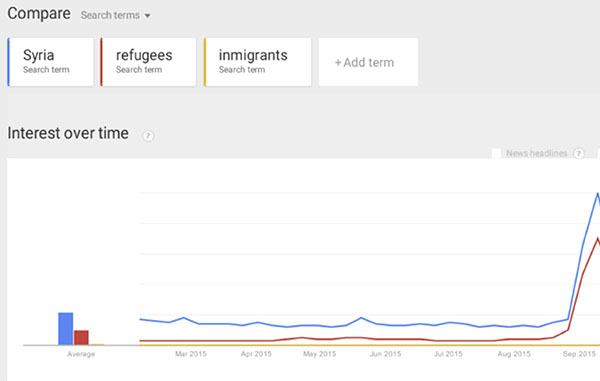Click the Search terms label text
This screenshot has height=381, width=600.
pos(110,15)
